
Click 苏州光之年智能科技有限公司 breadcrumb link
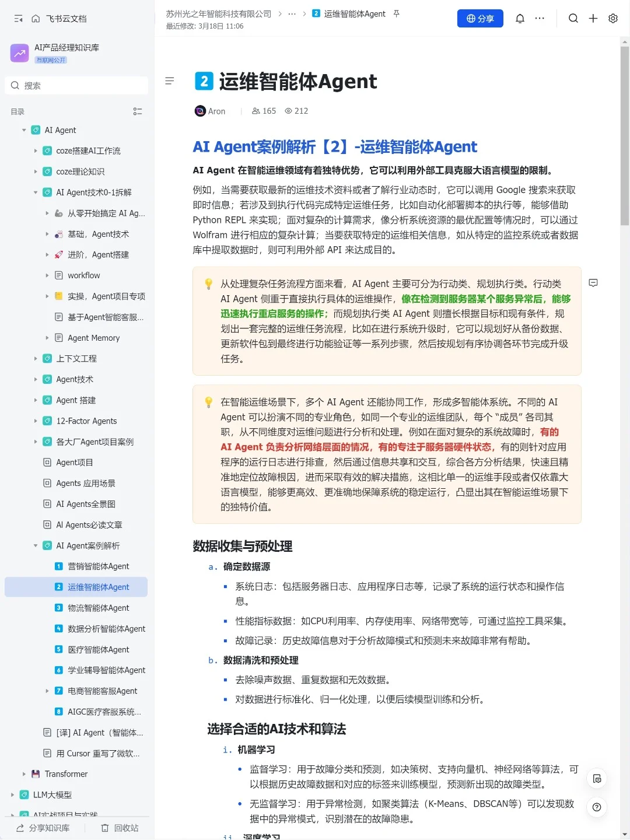(x=219, y=14)
